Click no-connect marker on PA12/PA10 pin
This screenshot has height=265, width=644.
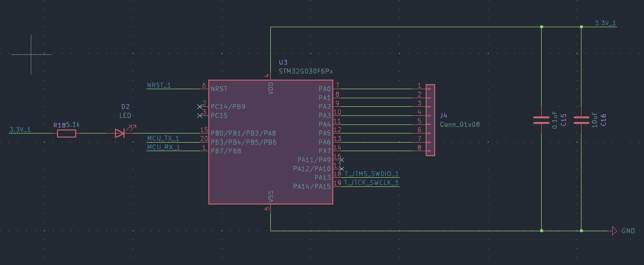click(342, 168)
